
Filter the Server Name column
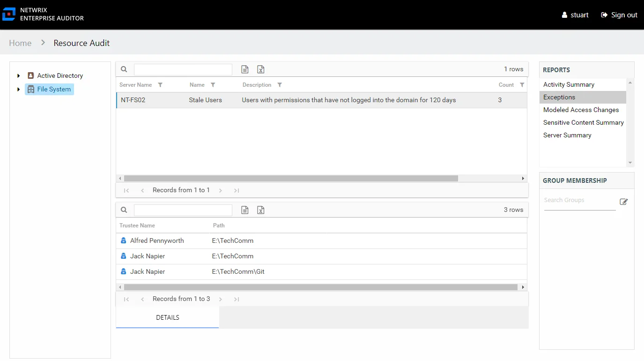[160, 85]
